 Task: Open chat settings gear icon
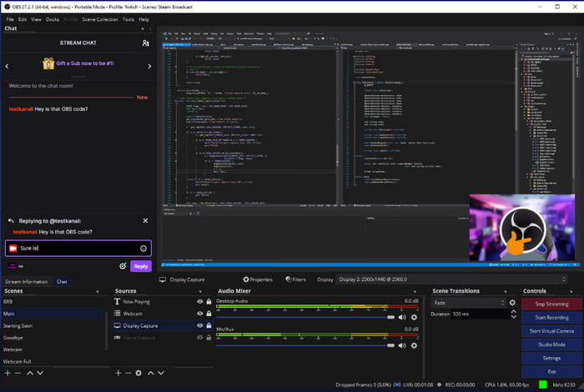[x=123, y=266]
